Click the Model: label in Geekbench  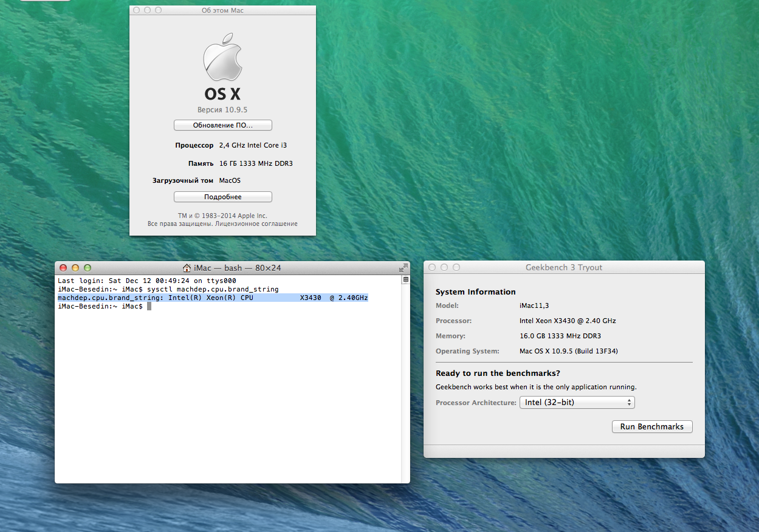[x=447, y=305]
